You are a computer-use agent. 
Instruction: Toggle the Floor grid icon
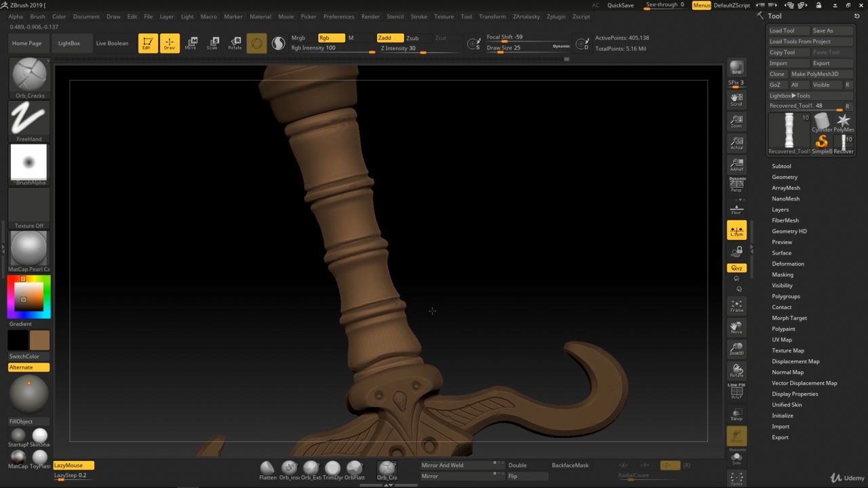coord(736,209)
